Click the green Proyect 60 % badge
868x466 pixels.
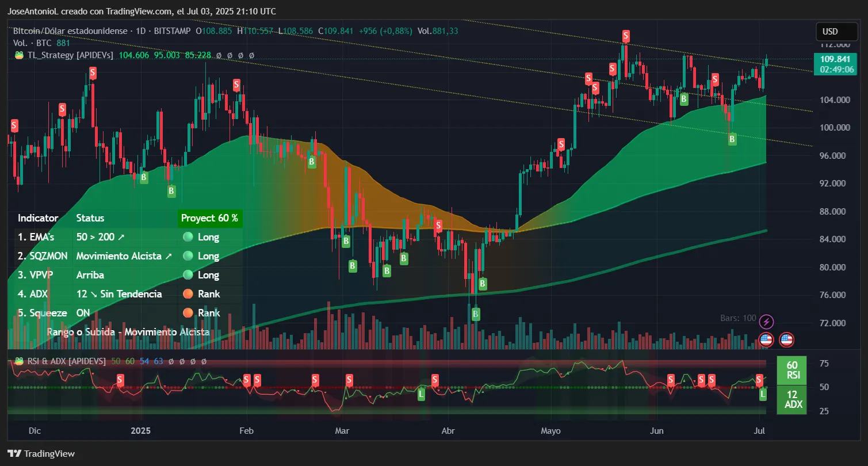pos(209,218)
